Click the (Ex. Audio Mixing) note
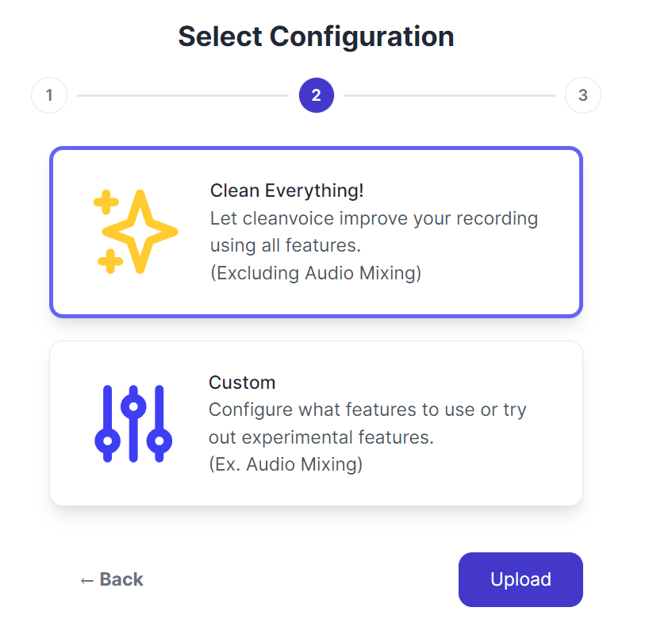The width and height of the screenshot is (672, 642). pyautogui.click(x=286, y=464)
